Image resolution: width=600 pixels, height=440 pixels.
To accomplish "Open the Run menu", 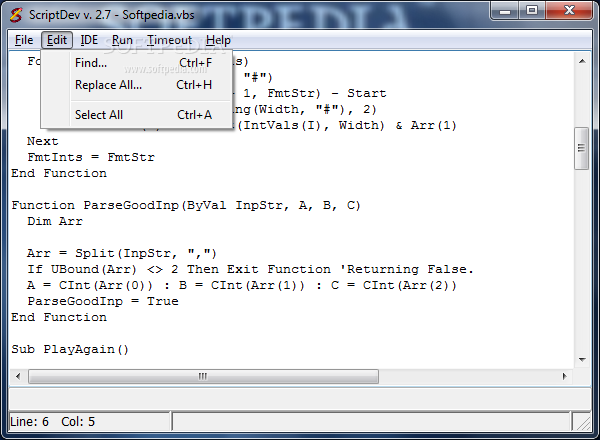I will pyautogui.click(x=122, y=40).
